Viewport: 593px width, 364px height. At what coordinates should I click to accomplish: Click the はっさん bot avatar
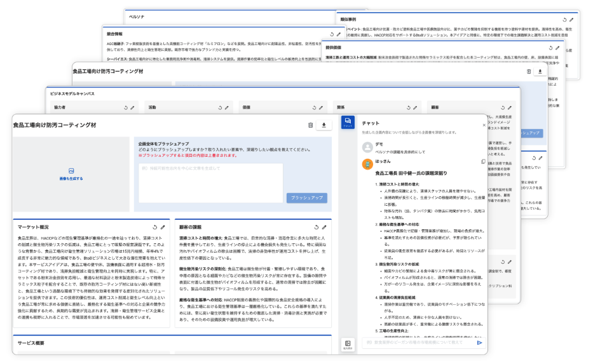pyautogui.click(x=367, y=164)
